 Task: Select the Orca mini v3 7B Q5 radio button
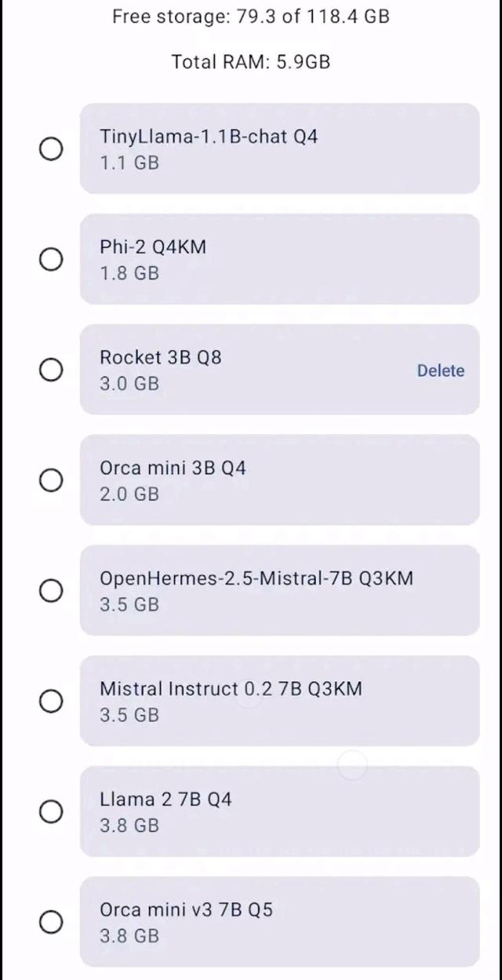click(51, 922)
